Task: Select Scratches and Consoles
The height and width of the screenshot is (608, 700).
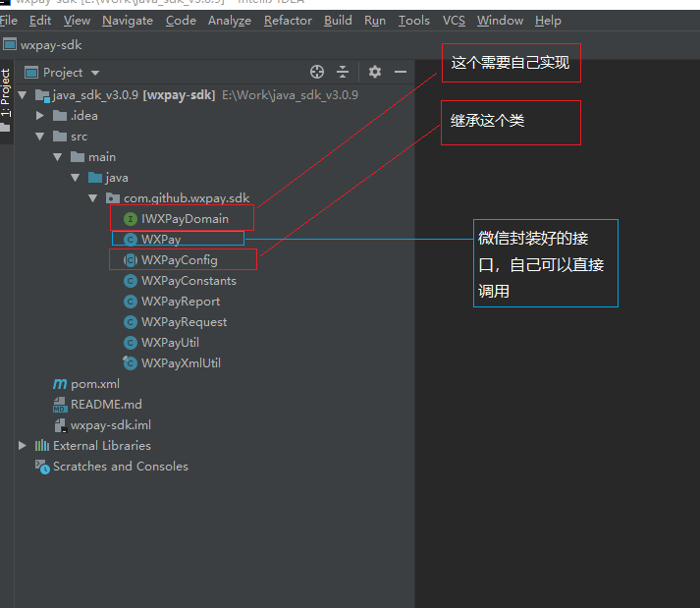Action: coord(121,467)
